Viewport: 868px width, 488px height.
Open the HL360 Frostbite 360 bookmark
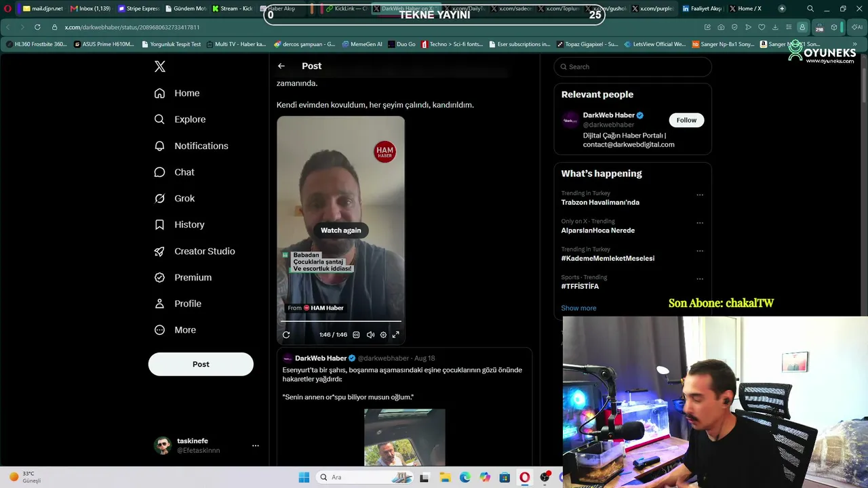(37, 44)
